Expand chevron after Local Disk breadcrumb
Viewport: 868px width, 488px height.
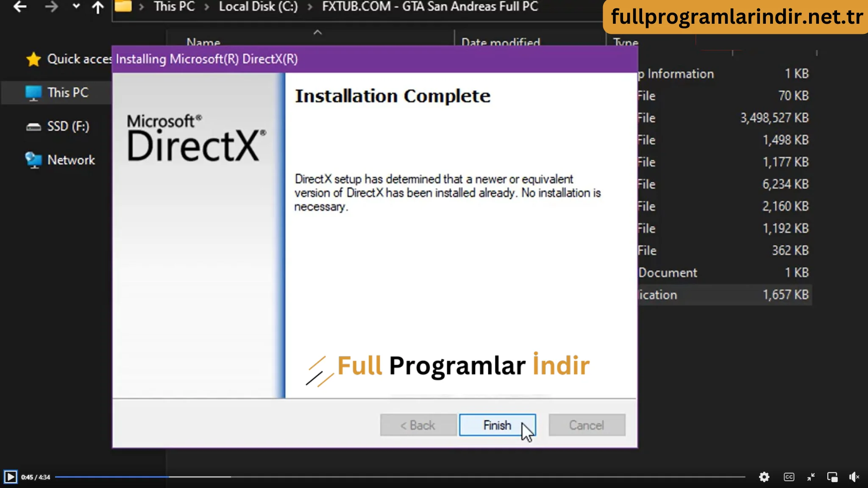(x=310, y=7)
